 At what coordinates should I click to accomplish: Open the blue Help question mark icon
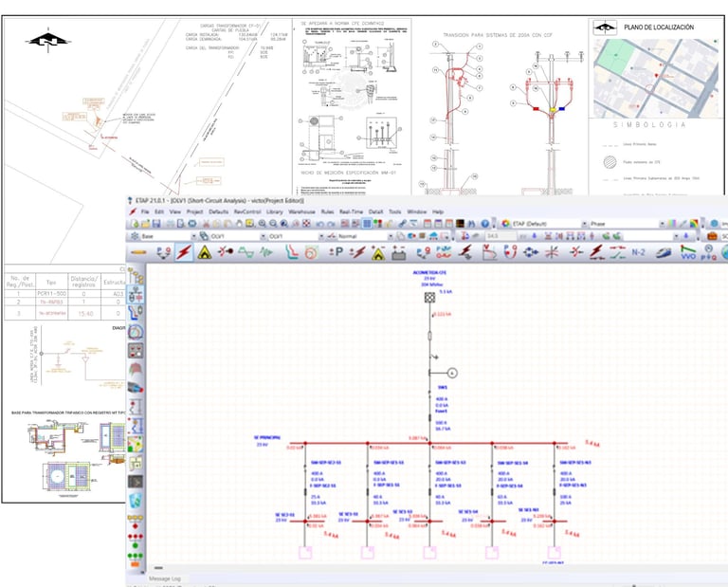[x=484, y=224]
